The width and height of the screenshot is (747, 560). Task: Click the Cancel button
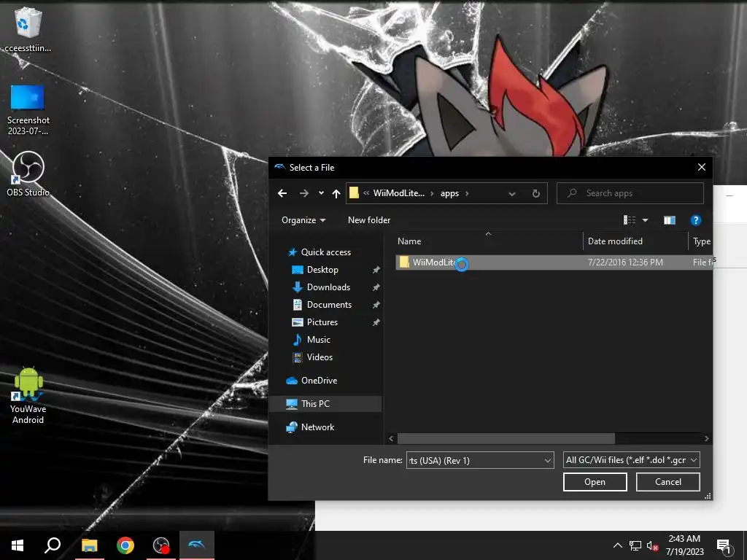[x=668, y=482]
